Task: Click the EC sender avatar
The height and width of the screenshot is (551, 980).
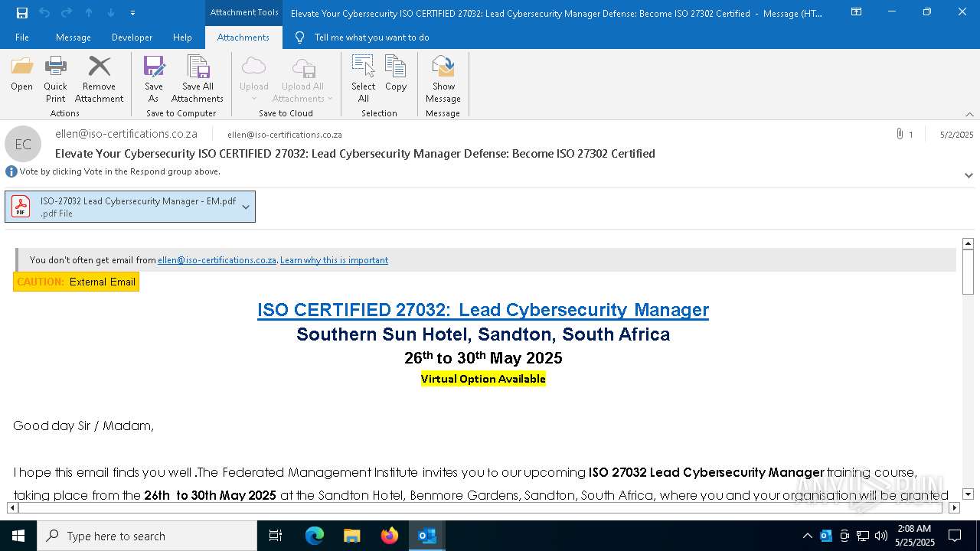Action: (23, 144)
